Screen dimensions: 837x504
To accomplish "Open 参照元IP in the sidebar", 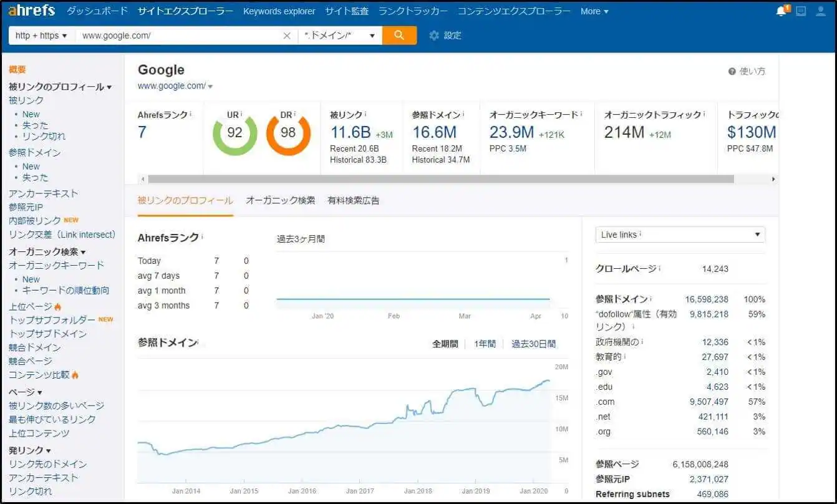I will point(26,207).
